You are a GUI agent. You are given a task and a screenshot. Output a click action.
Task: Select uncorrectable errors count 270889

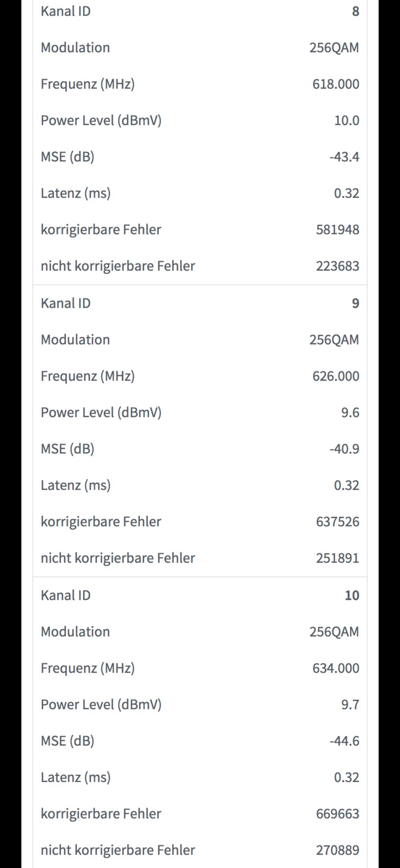click(337, 850)
